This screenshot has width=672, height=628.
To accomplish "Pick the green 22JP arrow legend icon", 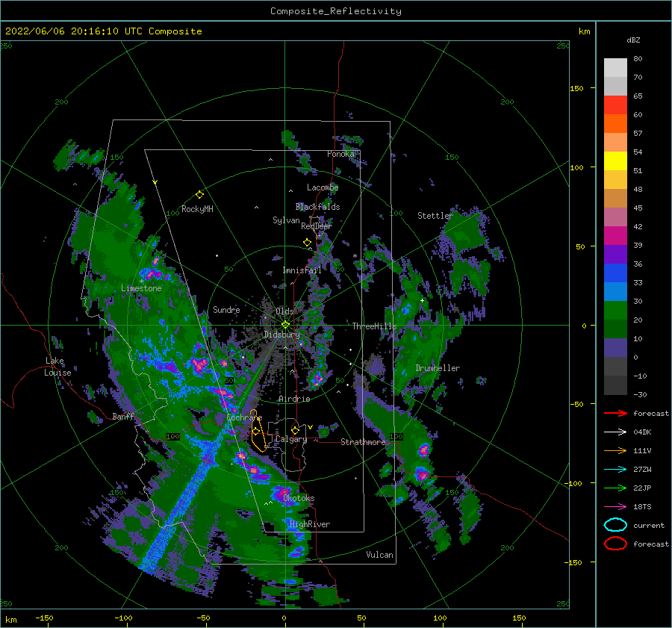I will [x=615, y=488].
